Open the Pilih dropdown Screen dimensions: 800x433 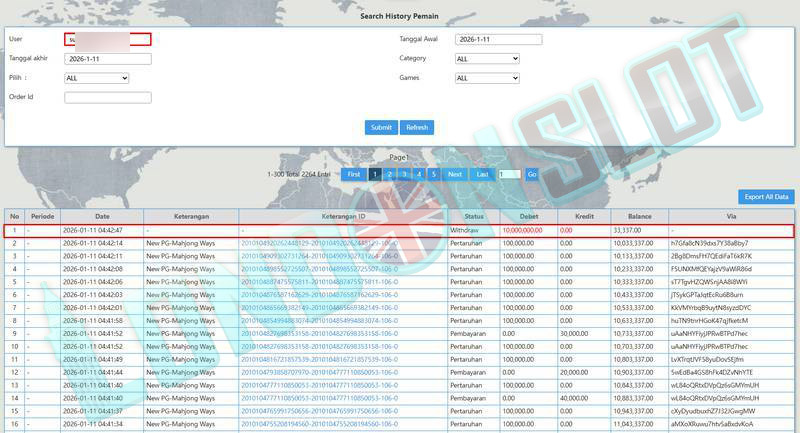tap(96, 78)
